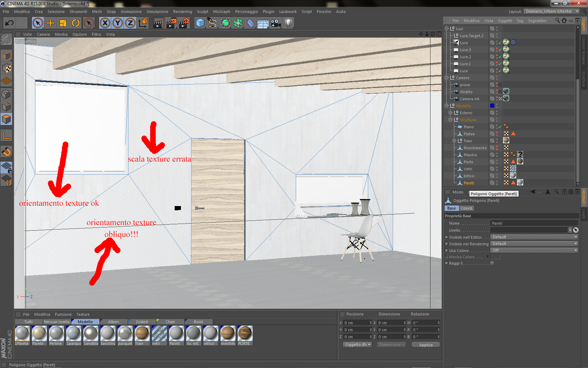This screenshot has width=588, height=368.
Task: Activate the Move tool
Action: pyautogui.click(x=50, y=23)
